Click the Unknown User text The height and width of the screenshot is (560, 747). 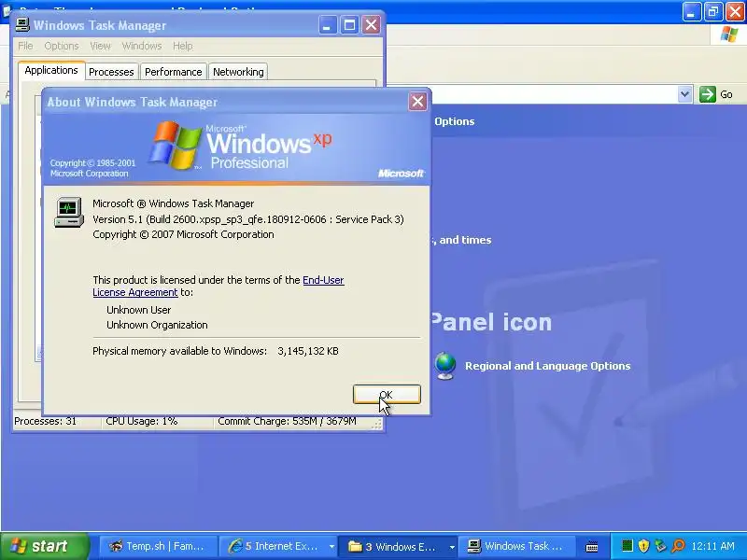[138, 310]
